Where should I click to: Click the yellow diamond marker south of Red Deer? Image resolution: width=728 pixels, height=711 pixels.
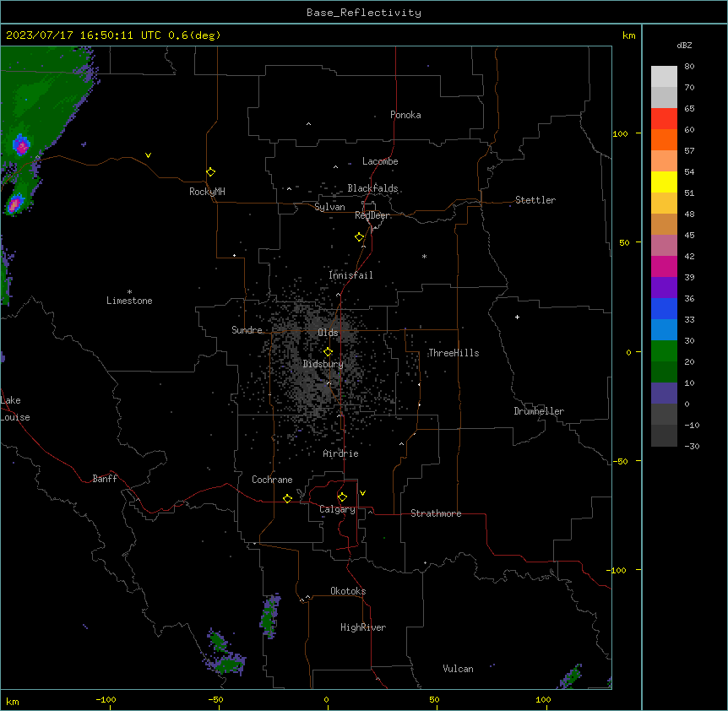[x=359, y=237]
